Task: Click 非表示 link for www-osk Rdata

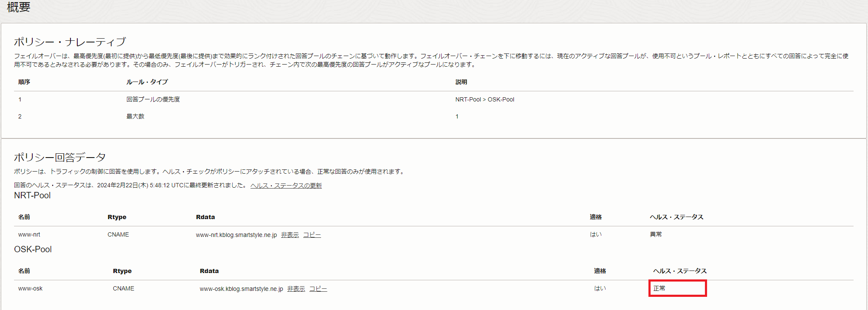Action: (x=296, y=289)
